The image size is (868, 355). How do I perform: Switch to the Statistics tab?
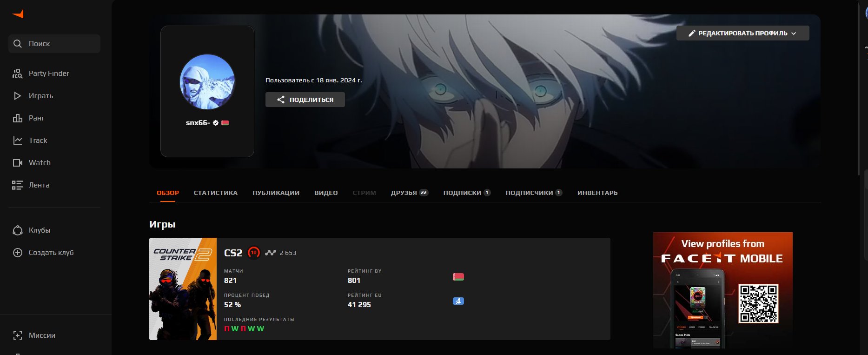215,193
